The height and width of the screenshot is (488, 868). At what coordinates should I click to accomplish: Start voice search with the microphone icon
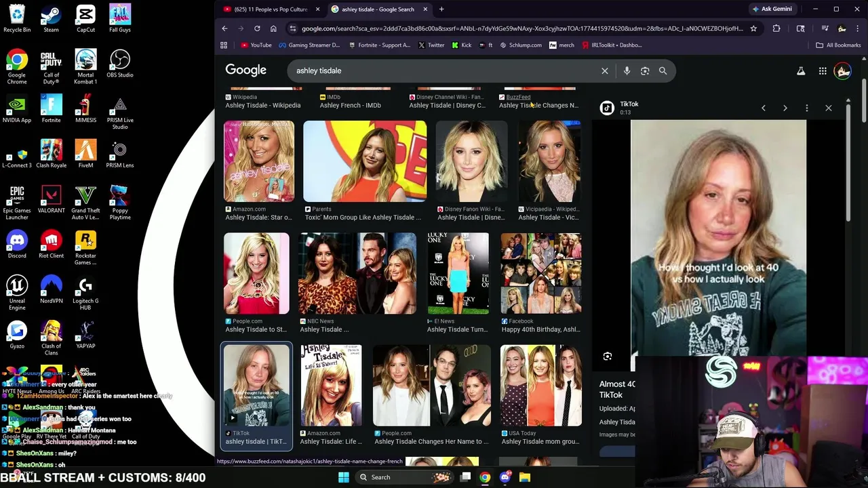[x=627, y=70]
